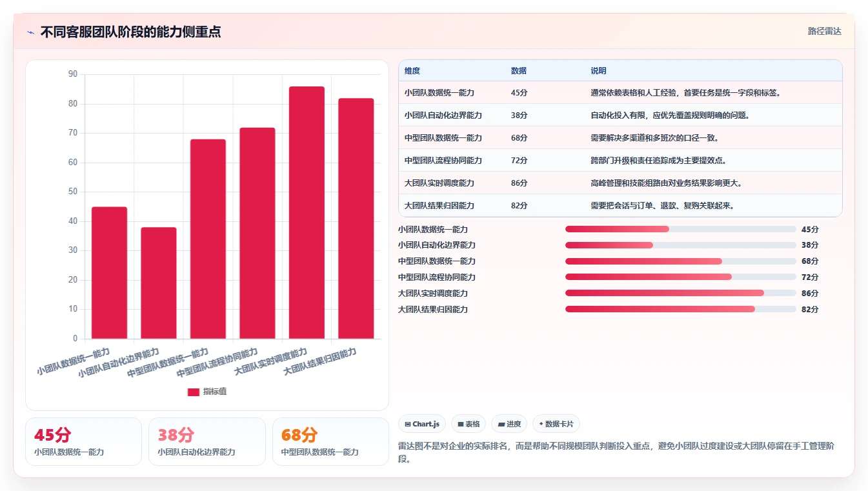This screenshot has width=868, height=491.
Task: Select the 小团队自动化边界能力 bar in the chart
Action: 159,283
